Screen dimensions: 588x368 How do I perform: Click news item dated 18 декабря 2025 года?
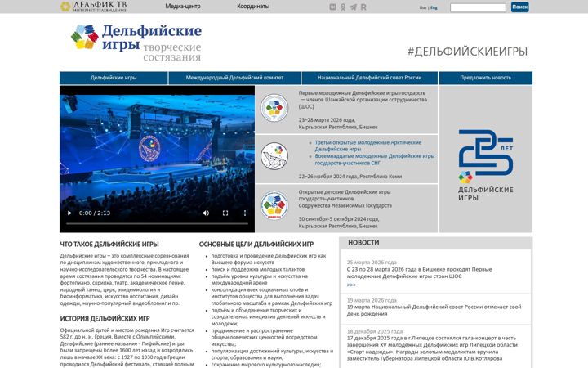(x=432, y=348)
